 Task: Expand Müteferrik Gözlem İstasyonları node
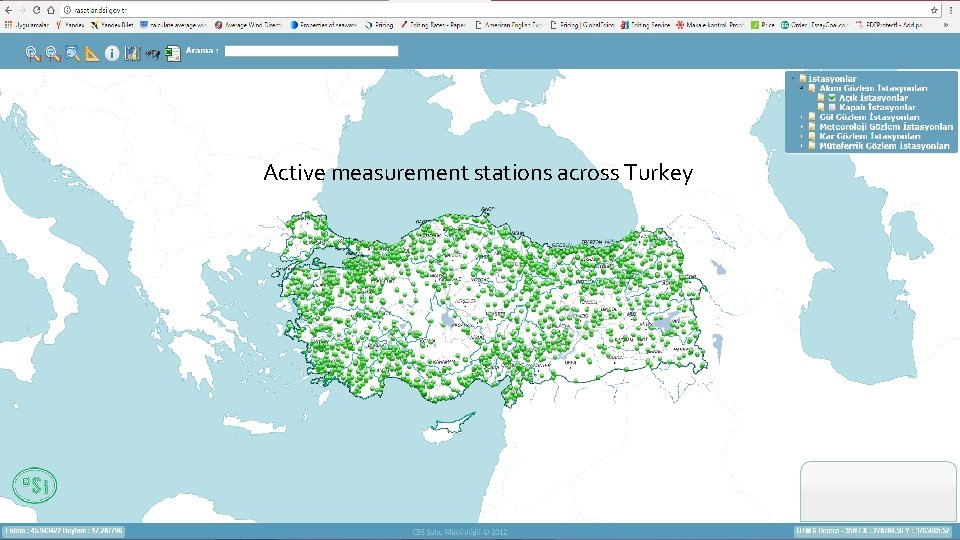click(x=801, y=146)
